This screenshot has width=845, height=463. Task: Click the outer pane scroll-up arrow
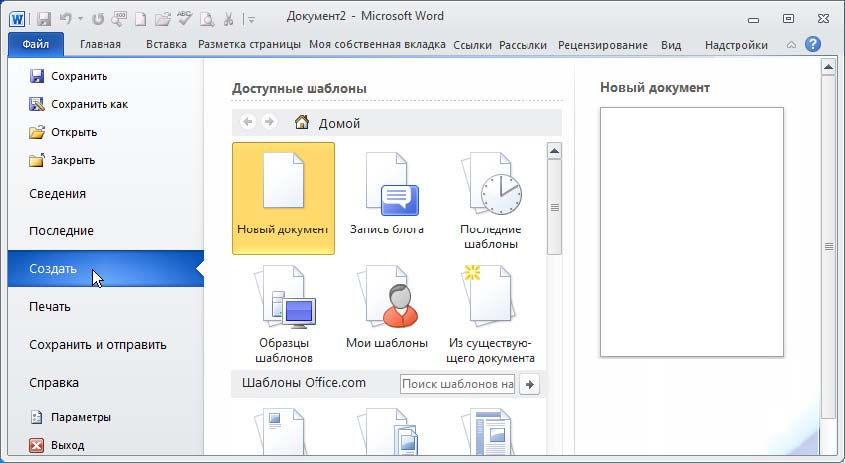pos(828,67)
